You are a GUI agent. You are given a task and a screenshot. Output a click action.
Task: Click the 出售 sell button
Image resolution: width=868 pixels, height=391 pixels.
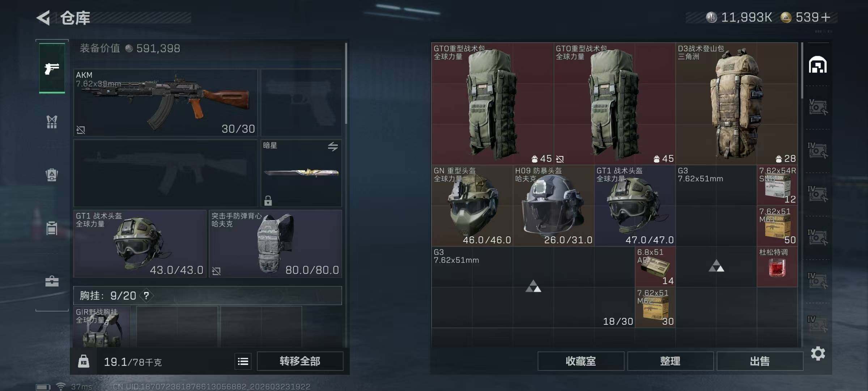click(x=760, y=361)
